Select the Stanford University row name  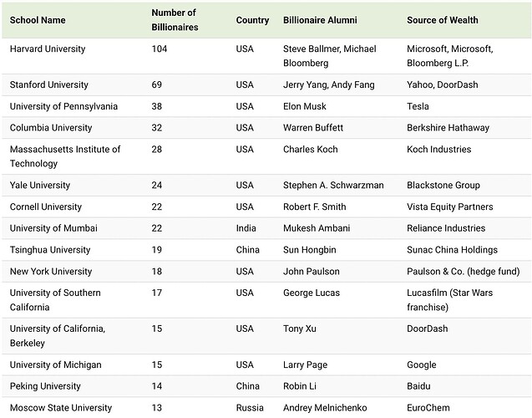pyautogui.click(x=48, y=85)
